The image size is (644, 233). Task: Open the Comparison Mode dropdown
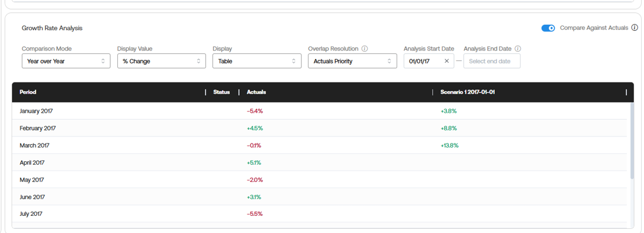coord(66,61)
